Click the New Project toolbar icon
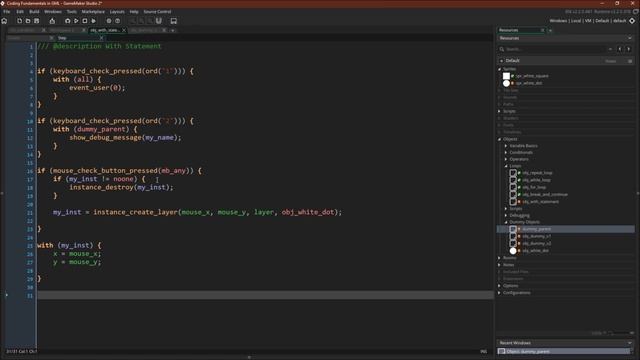The width and height of the screenshot is (640, 360). click(x=19, y=21)
